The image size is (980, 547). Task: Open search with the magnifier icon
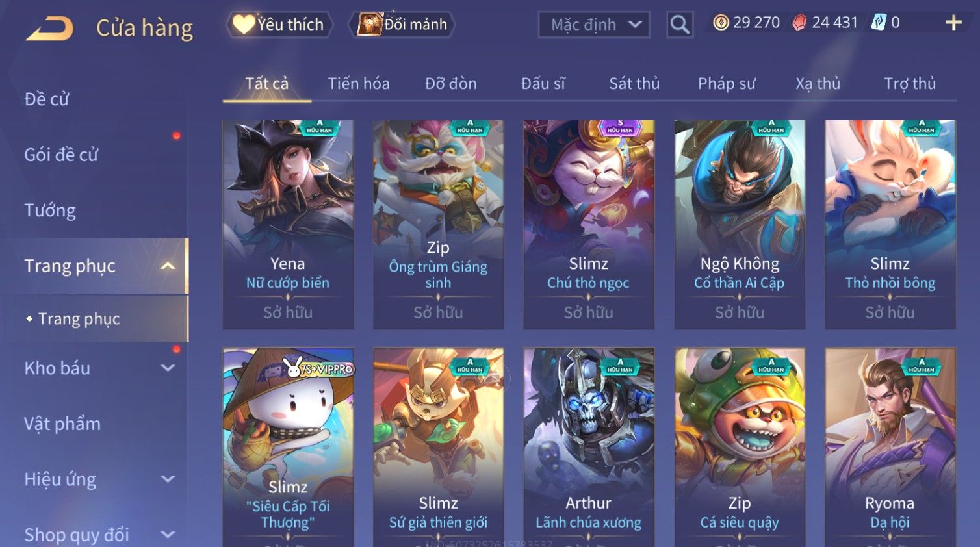click(680, 25)
